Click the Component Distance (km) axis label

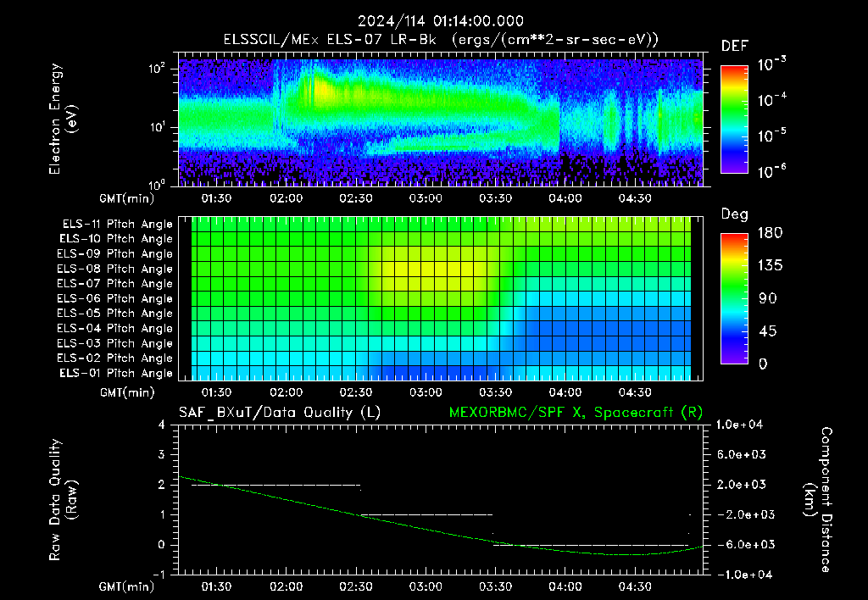click(818, 500)
